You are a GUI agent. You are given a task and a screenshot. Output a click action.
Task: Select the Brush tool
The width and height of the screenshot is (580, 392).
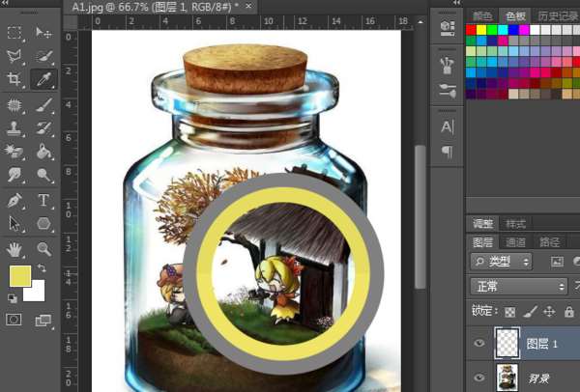[x=43, y=105]
